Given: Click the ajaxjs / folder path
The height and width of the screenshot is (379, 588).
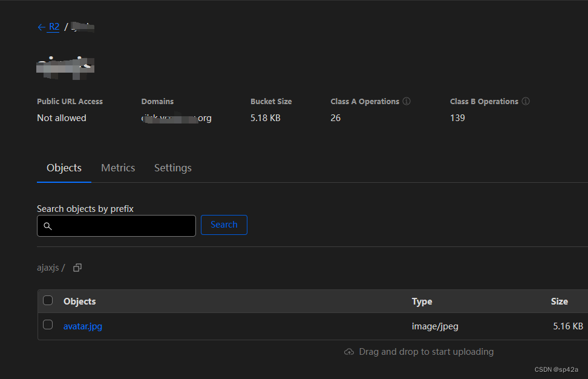Looking at the screenshot, I should point(51,268).
